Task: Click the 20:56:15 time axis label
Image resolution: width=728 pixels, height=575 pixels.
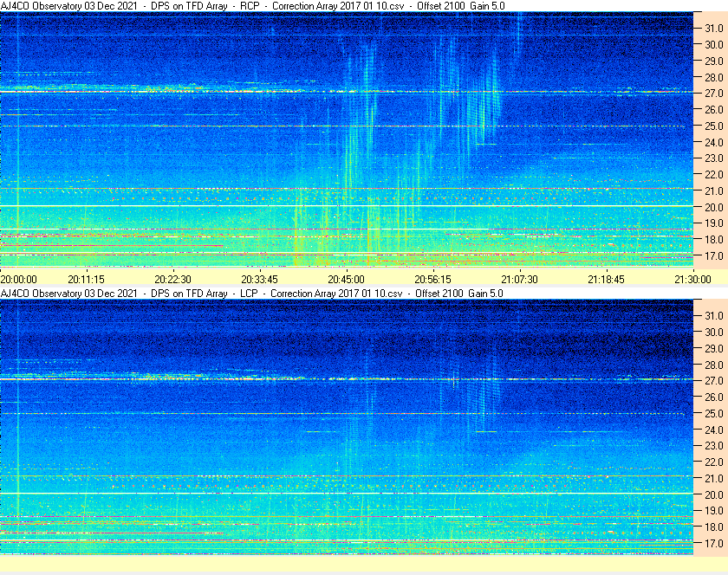Action: (432, 280)
